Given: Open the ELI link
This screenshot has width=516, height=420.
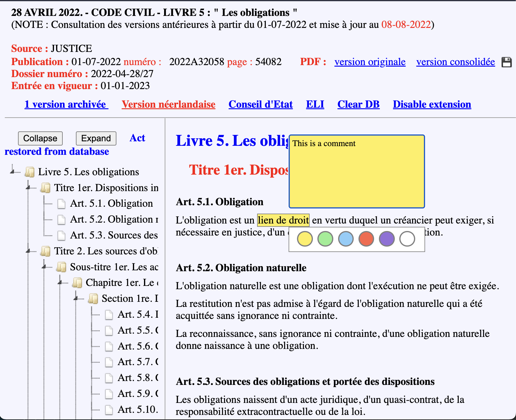Looking at the screenshot, I should tap(315, 104).
